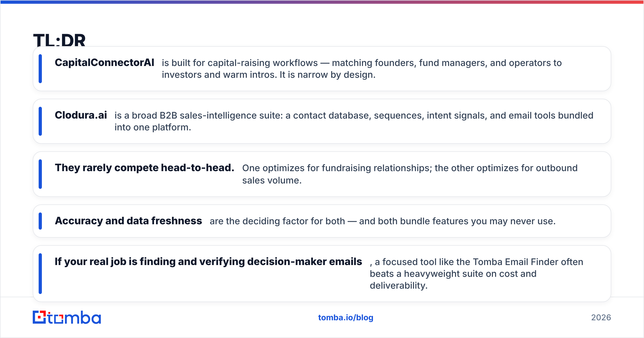The height and width of the screenshot is (338, 644).
Task: Click blue bar beside Accuracy card
Action: pos(40,221)
